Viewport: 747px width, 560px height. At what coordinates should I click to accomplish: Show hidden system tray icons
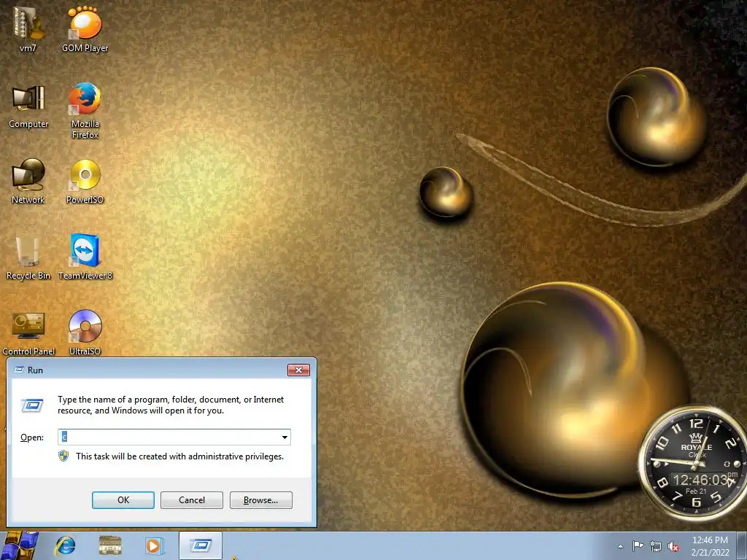click(620, 546)
